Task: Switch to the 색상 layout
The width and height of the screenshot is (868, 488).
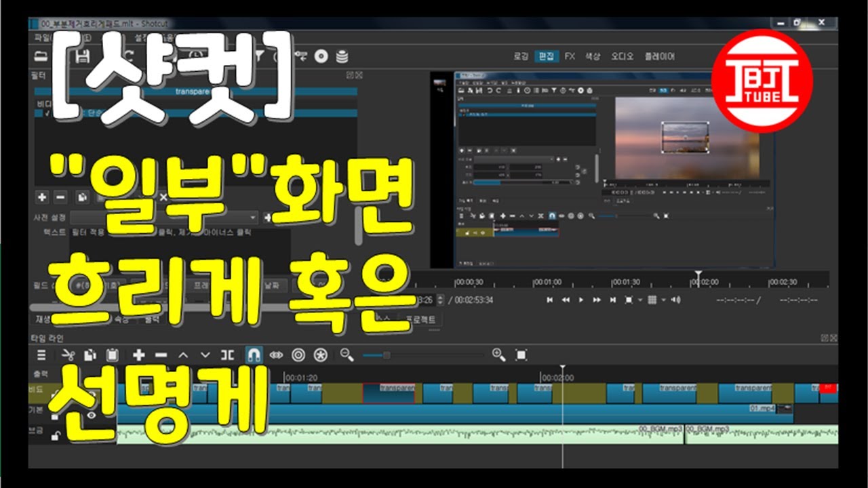Action: [x=593, y=56]
